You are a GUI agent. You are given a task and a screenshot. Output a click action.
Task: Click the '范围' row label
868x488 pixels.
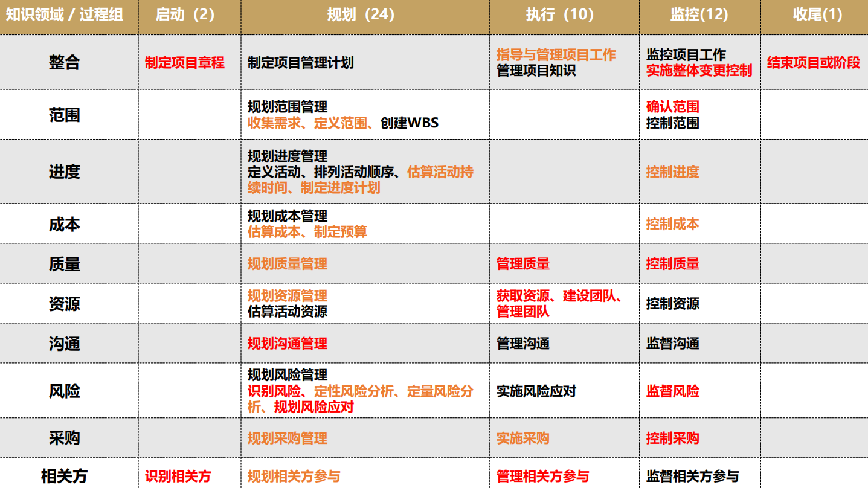point(64,115)
